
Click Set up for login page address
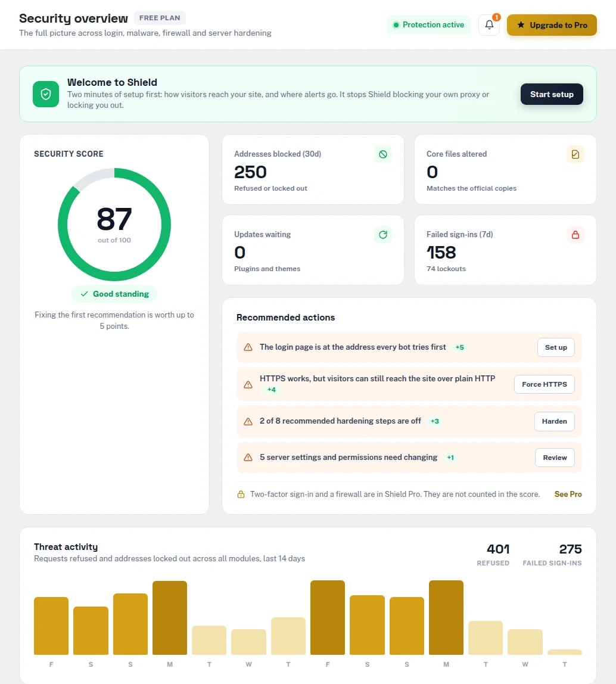pyautogui.click(x=556, y=347)
